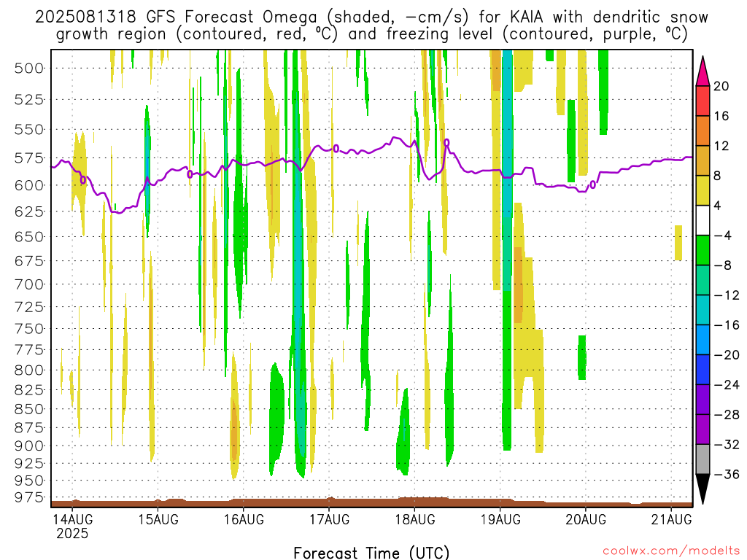Click the 825 pressure level label
This screenshot has width=747, height=560.
coord(28,389)
